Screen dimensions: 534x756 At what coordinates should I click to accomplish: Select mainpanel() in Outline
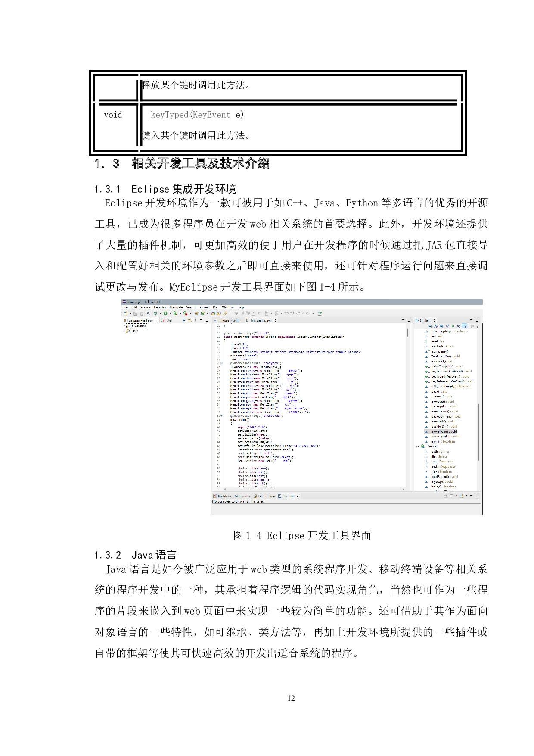(x=440, y=351)
